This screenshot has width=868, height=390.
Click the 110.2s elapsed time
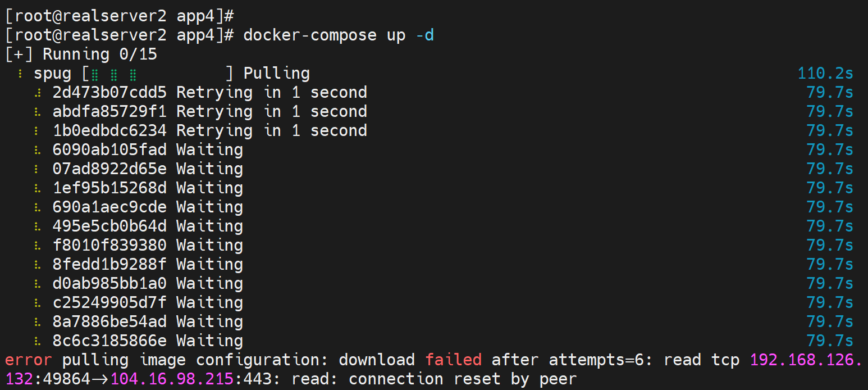825,74
